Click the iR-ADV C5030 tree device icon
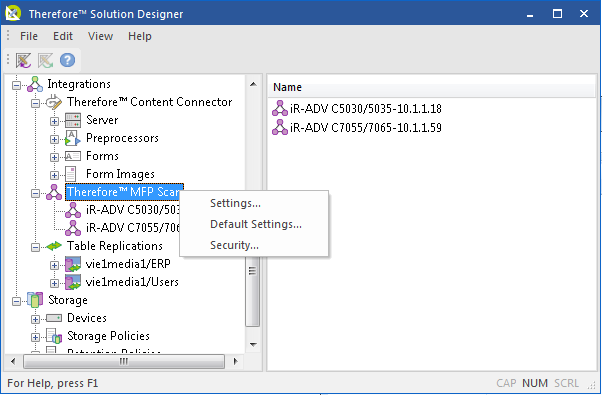The height and width of the screenshot is (395, 602). (73, 210)
